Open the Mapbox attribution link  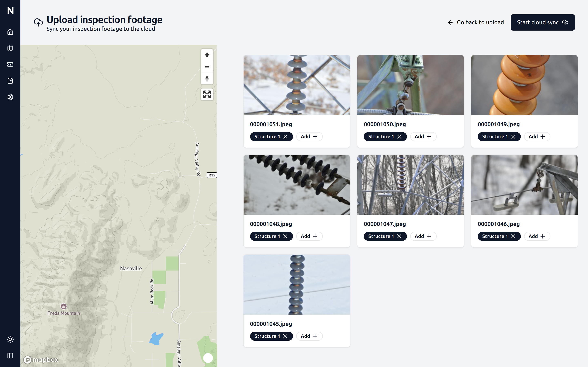(41, 360)
